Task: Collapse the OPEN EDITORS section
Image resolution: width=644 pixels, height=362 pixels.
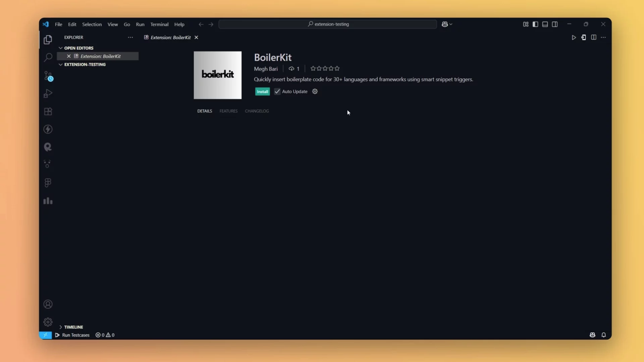Action: pyautogui.click(x=61, y=48)
